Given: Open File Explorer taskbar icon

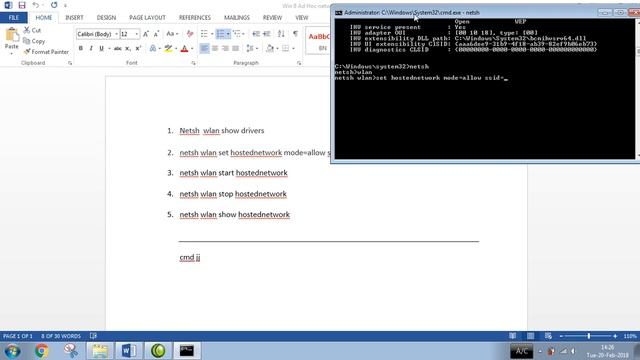Looking at the screenshot, I should pos(100,351).
